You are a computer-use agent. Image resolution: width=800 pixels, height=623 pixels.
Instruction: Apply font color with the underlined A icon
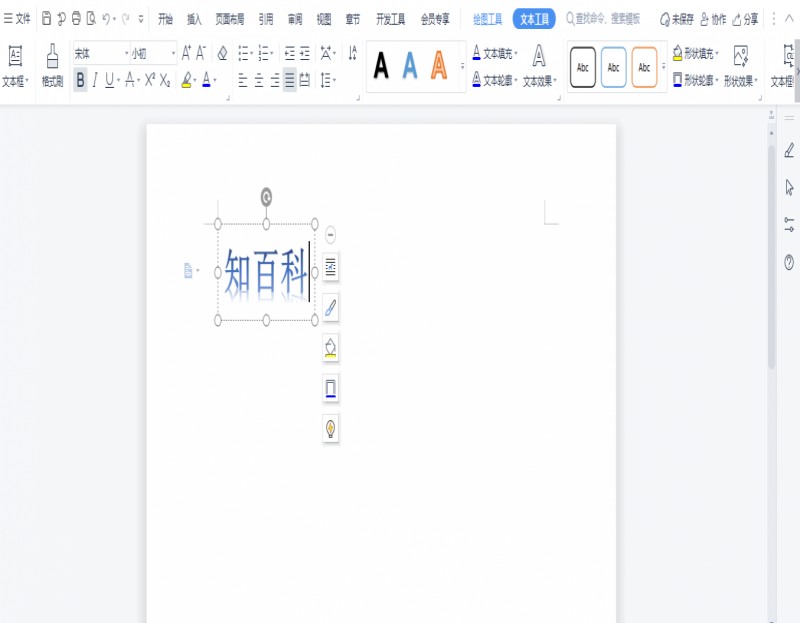[206, 80]
